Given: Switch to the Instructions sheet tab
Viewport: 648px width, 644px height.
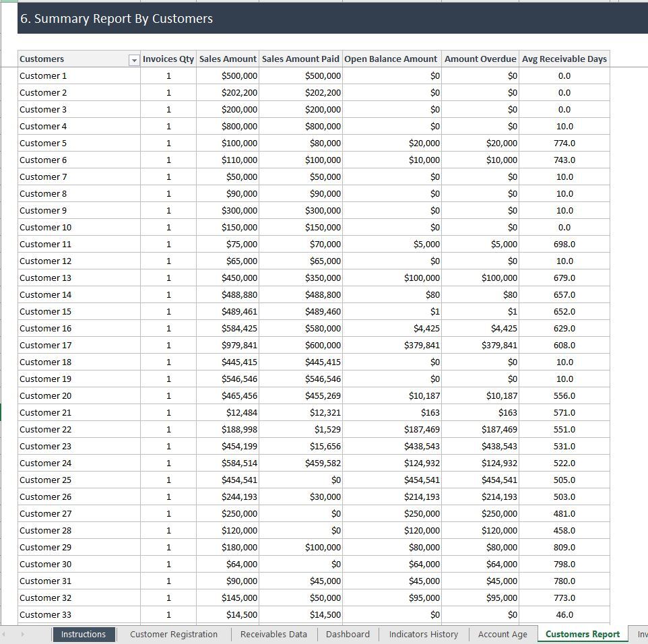Looking at the screenshot, I should click(x=84, y=634).
